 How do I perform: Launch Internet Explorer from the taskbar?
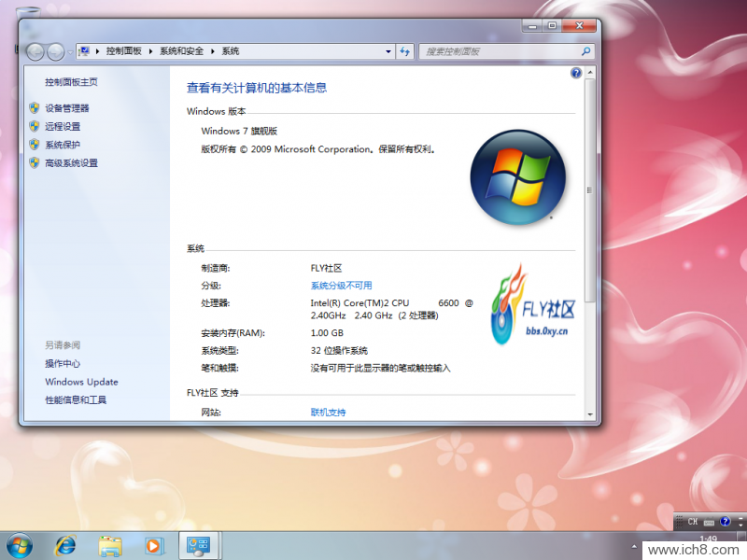[x=65, y=546]
